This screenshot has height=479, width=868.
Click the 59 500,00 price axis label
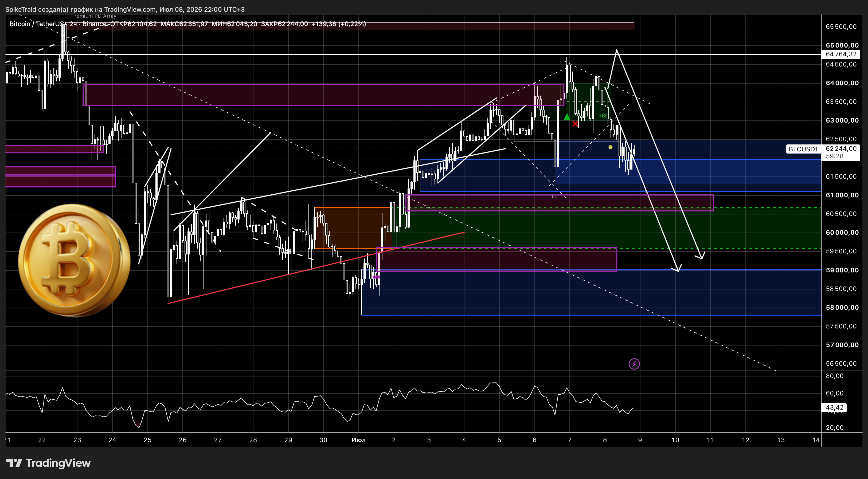(841, 251)
